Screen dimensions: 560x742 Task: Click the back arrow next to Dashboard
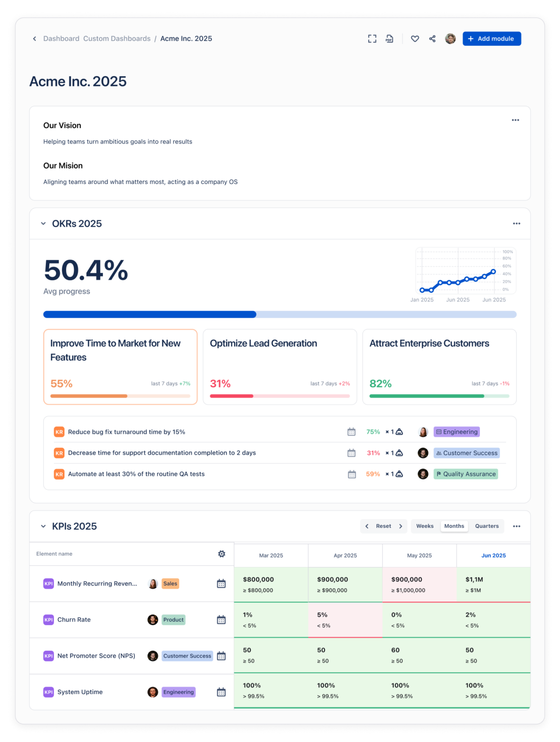pyautogui.click(x=34, y=39)
